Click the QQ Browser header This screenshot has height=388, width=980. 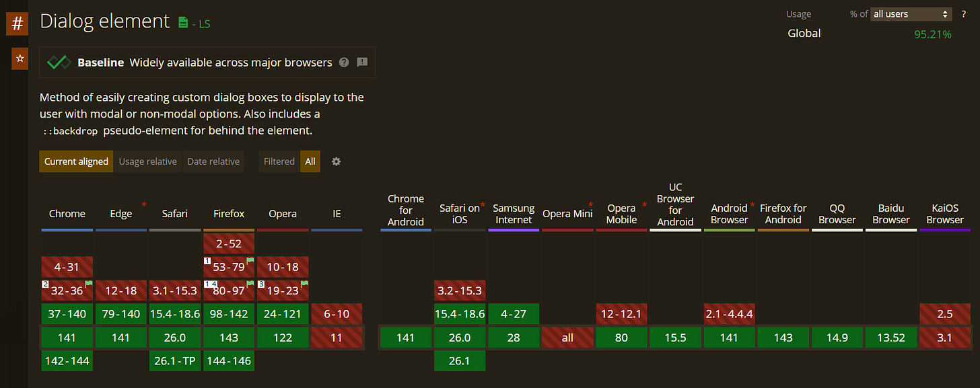[x=837, y=214]
